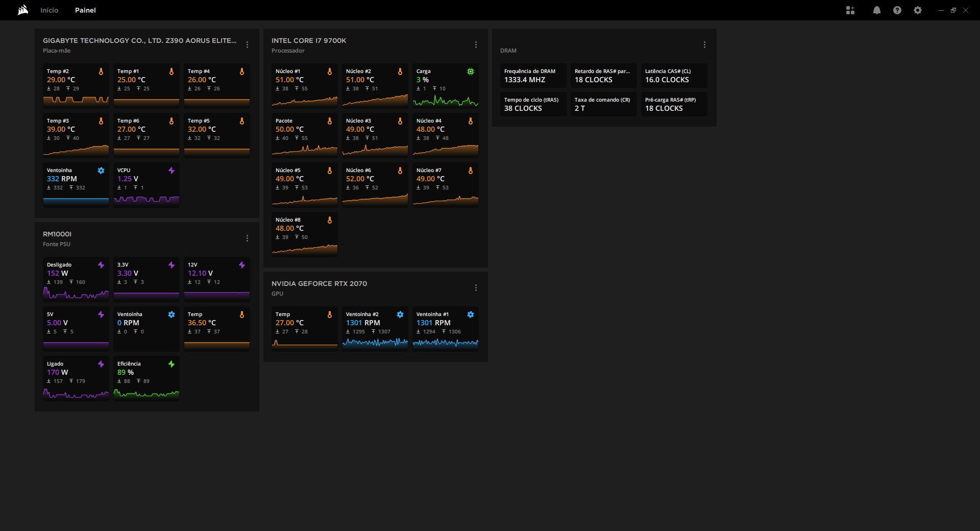This screenshot has height=531, width=980.
Task: Click the Fonte PSU subtitle
Action: 57,244
